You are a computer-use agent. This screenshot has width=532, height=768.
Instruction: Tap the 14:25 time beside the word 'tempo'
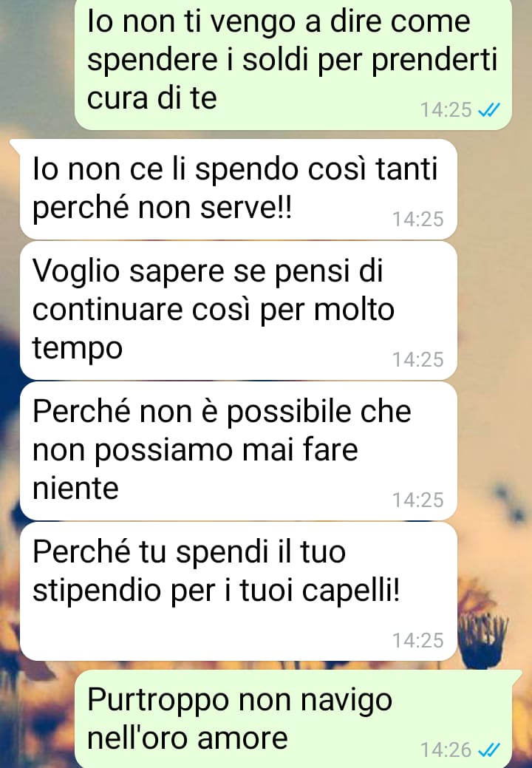(x=418, y=359)
